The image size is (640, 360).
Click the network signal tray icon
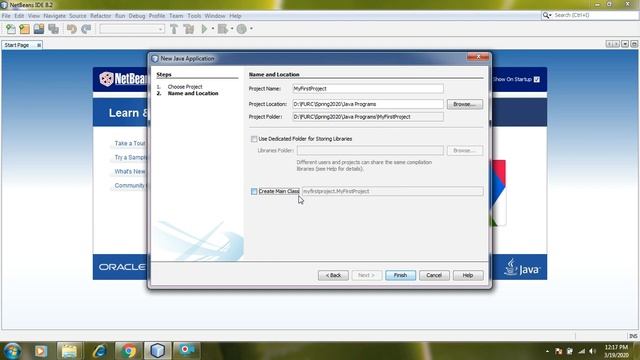click(582, 351)
